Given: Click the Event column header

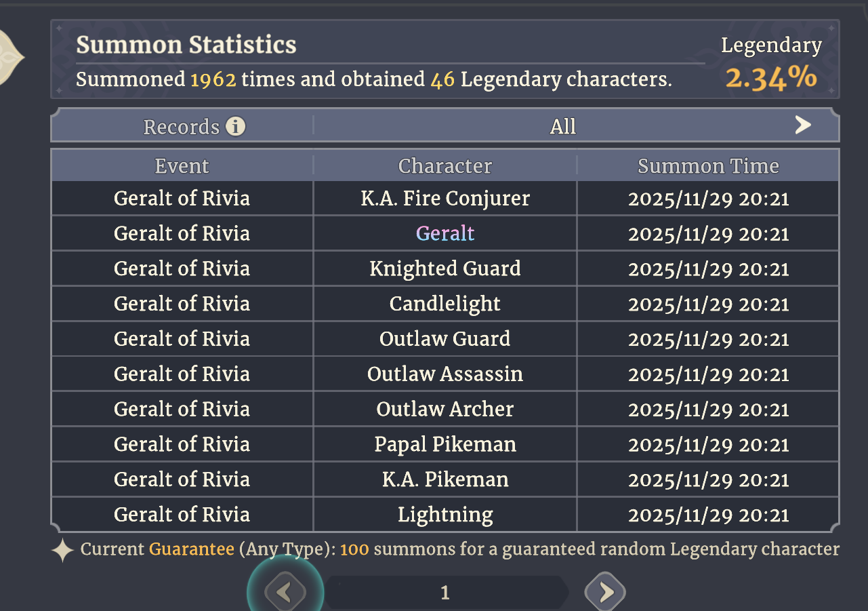Looking at the screenshot, I should click(182, 166).
